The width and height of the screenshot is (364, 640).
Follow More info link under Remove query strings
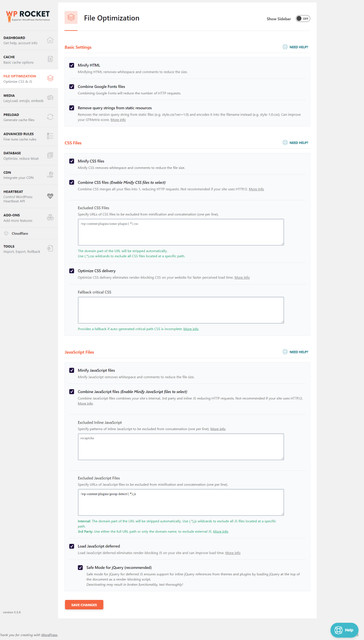pyautogui.click(x=118, y=120)
